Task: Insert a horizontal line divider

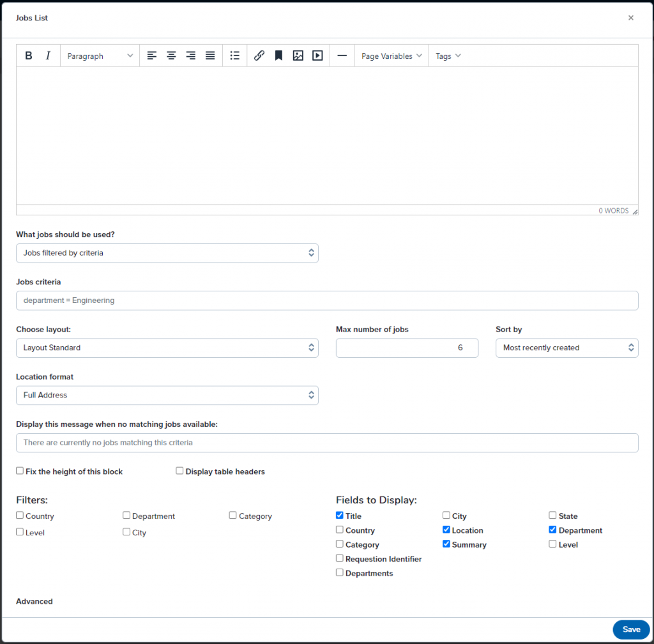Action: click(x=342, y=56)
